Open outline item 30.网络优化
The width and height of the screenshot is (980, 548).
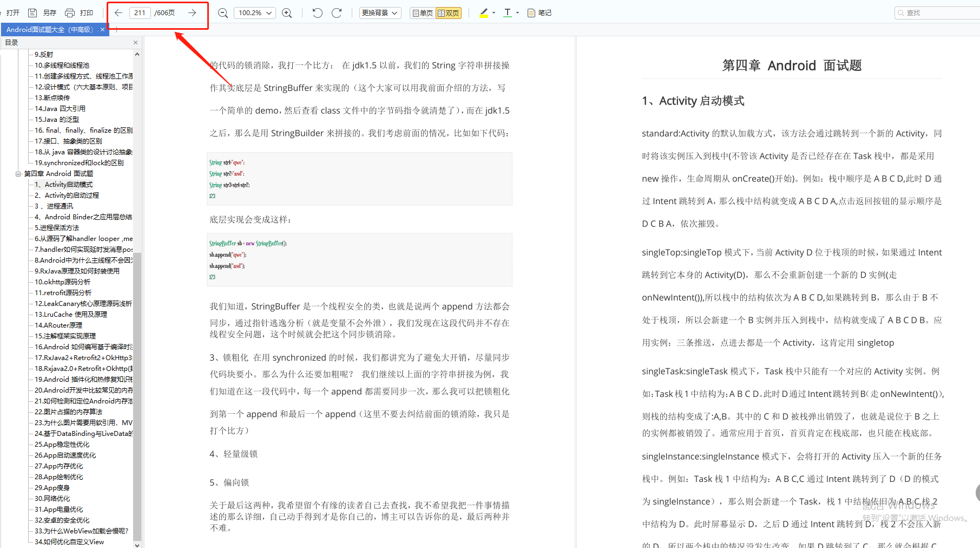(x=52, y=498)
